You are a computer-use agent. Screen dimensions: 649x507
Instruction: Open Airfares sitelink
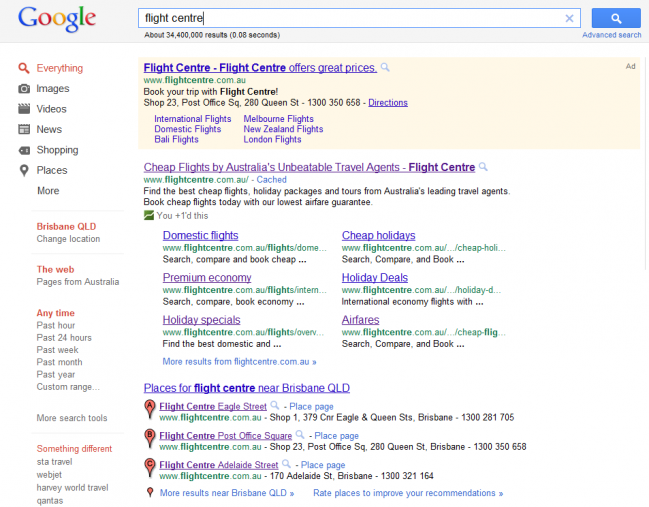point(360,320)
